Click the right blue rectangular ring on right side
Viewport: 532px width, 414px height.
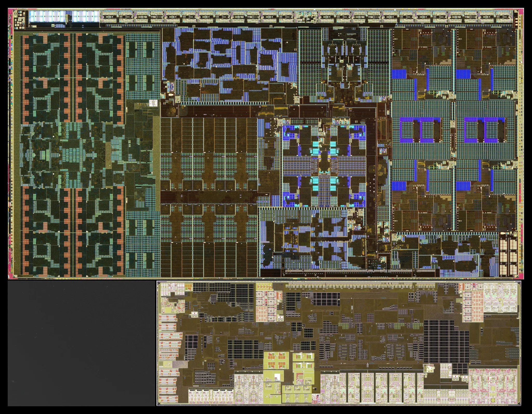coord(484,130)
